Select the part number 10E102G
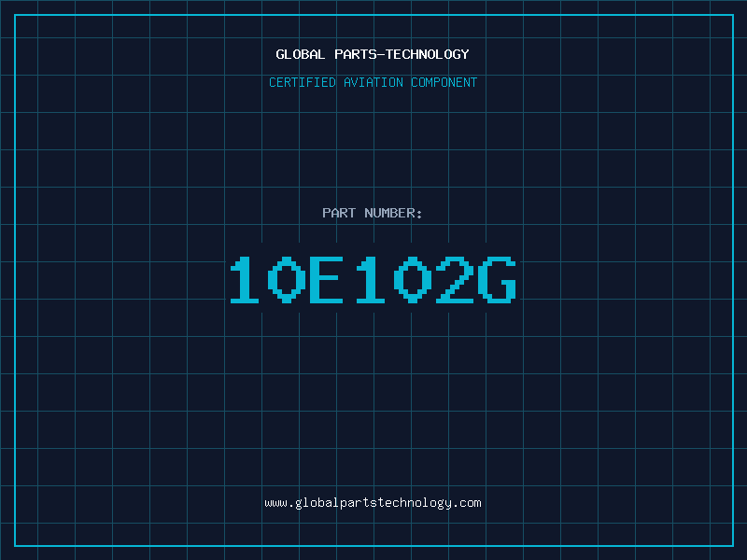Screen dimensions: 747x560 pos(373,279)
